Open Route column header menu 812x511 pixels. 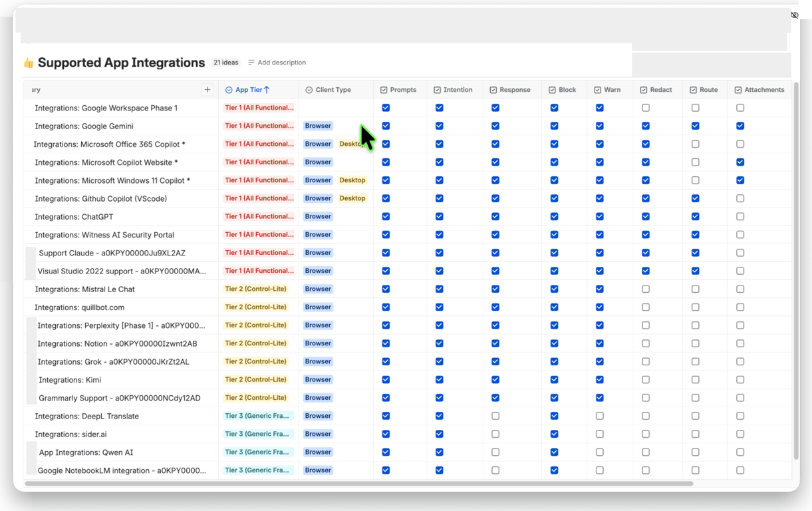pyautogui.click(x=706, y=90)
